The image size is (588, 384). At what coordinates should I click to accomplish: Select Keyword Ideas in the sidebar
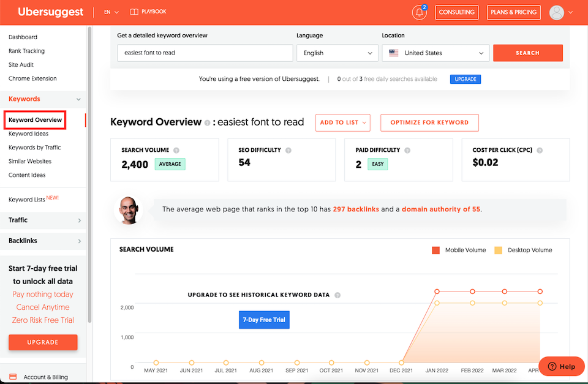coord(29,134)
